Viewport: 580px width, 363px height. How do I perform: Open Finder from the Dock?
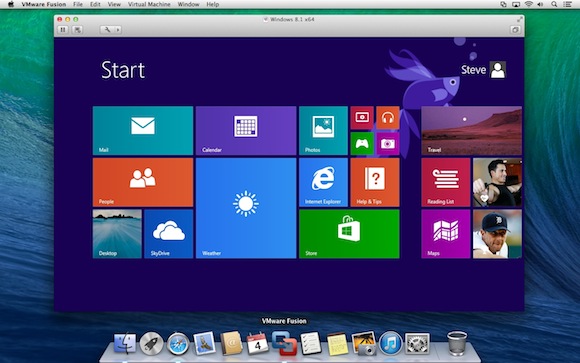[x=125, y=343]
